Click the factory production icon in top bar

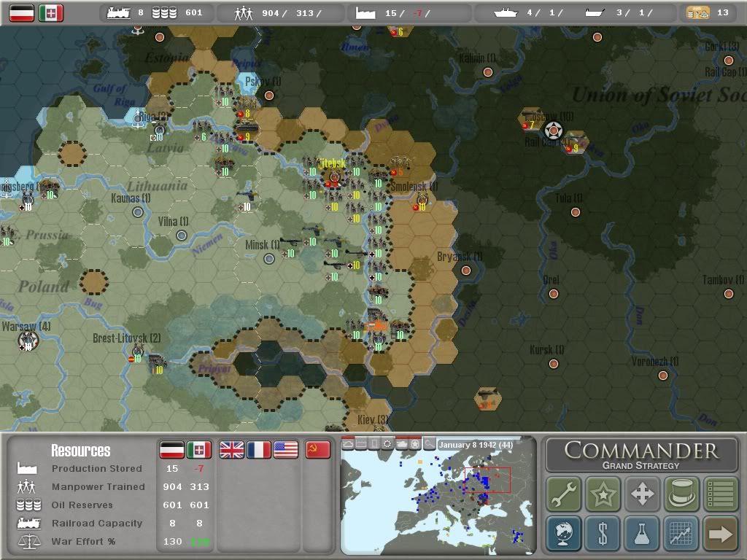365,13
